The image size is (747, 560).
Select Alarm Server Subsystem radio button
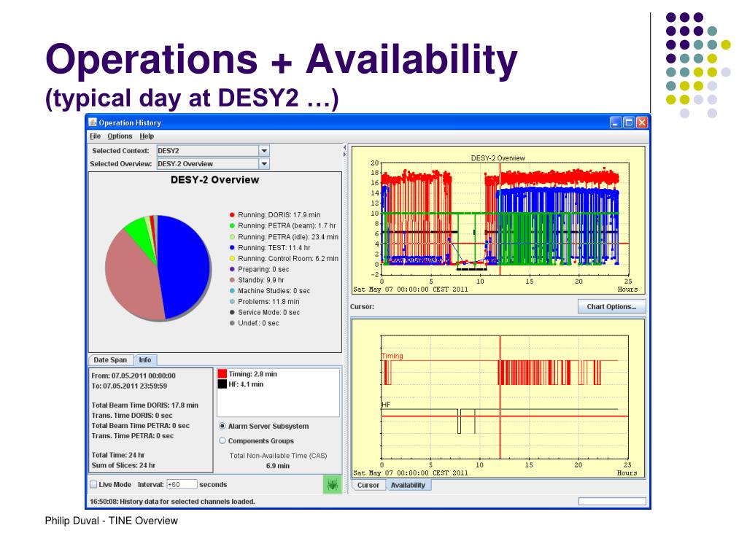pyautogui.click(x=222, y=426)
